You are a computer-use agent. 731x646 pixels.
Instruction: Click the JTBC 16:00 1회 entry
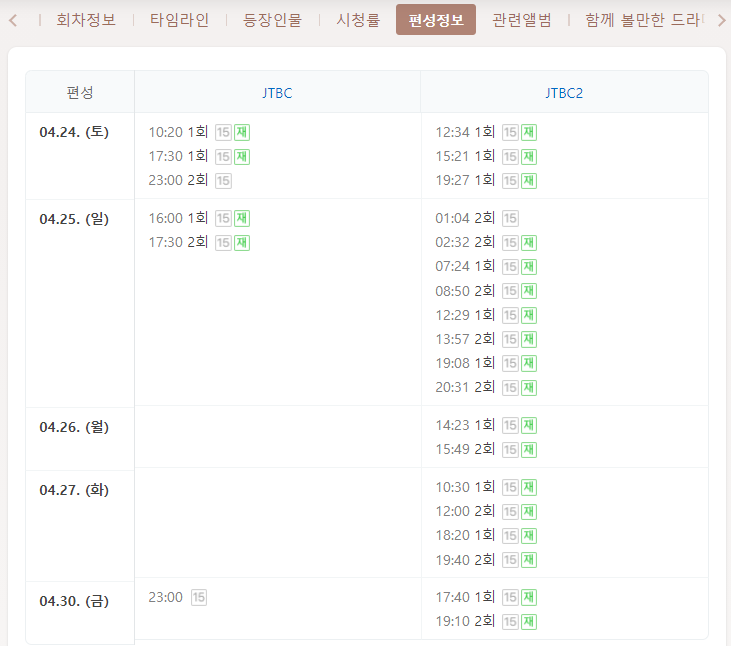point(199,218)
